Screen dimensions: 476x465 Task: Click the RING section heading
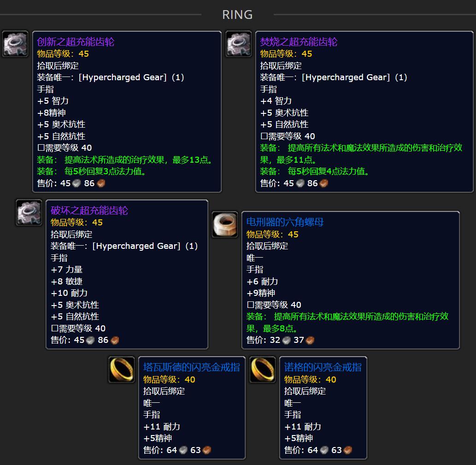[x=237, y=15]
